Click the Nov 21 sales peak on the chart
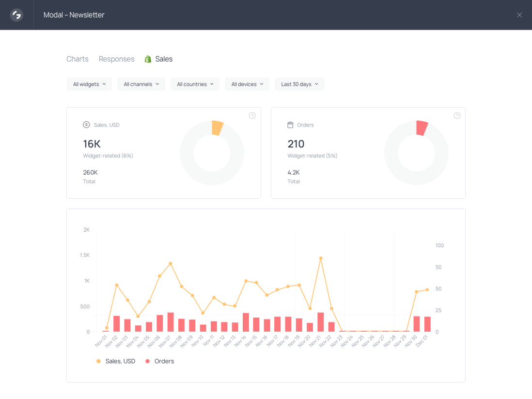The height and width of the screenshot is (399, 532). pos(321,258)
